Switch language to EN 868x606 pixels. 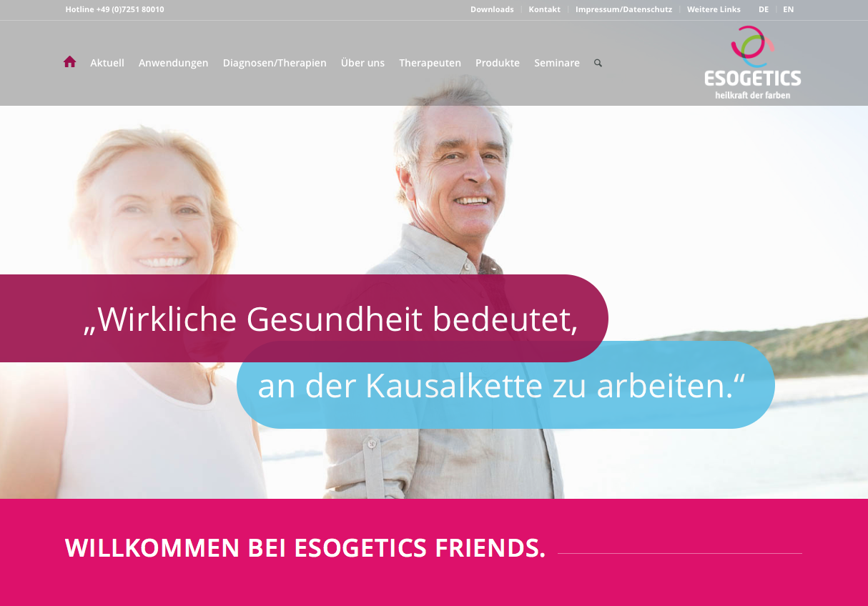[788, 9]
